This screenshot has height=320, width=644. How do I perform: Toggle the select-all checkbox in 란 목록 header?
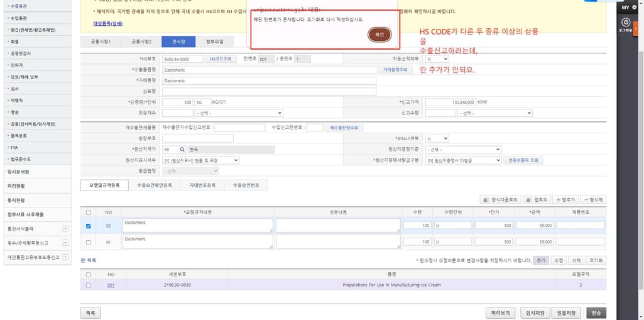click(x=89, y=274)
